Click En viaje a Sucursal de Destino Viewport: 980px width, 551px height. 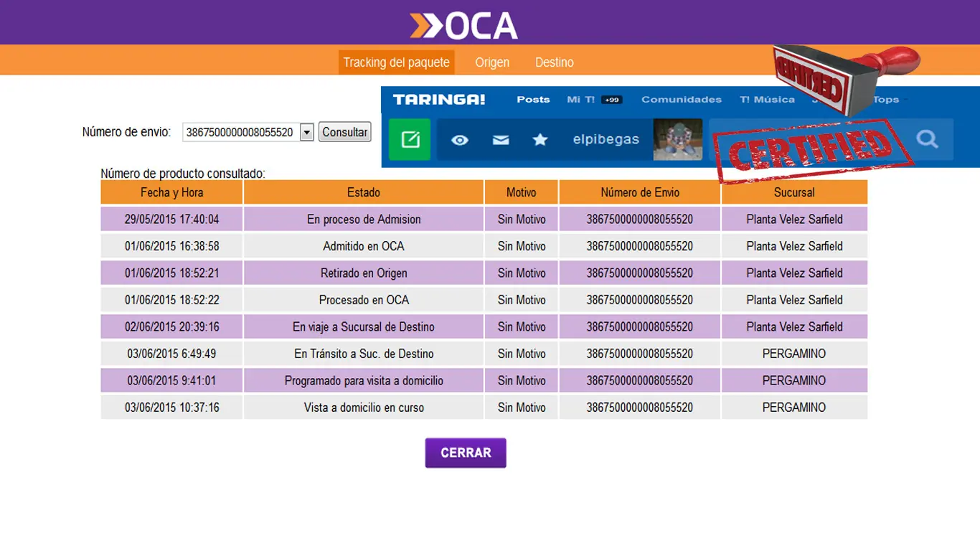(364, 327)
